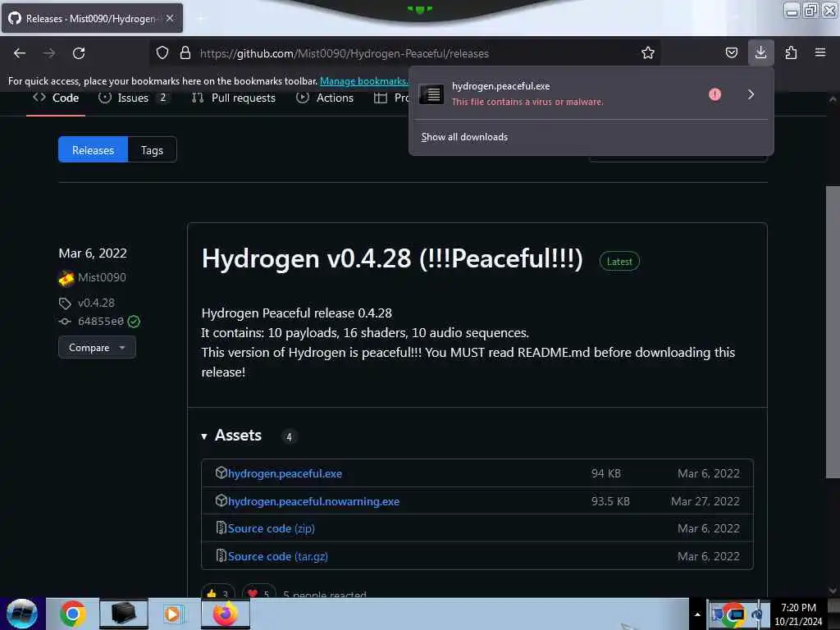Show hidden system tray icons arrow
This screenshot has width=840, height=630.
[x=697, y=614]
